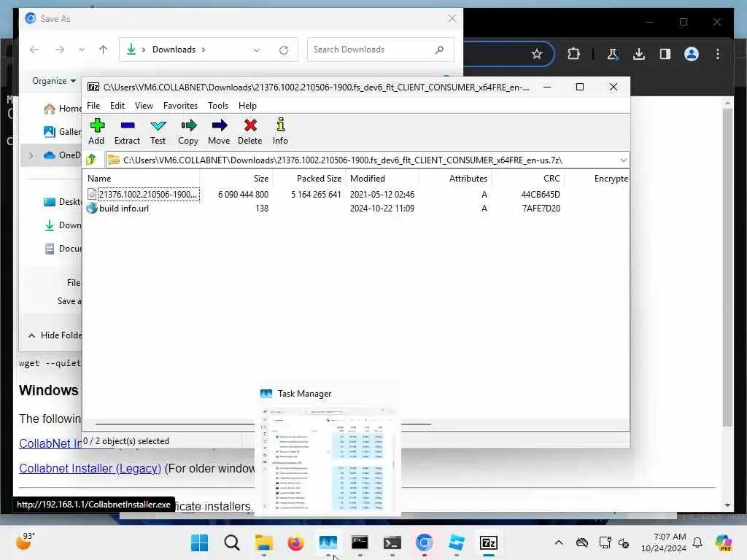Image resolution: width=747 pixels, height=560 pixels.
Task: Click Up arrow in Save As dialog
Action: [103, 50]
